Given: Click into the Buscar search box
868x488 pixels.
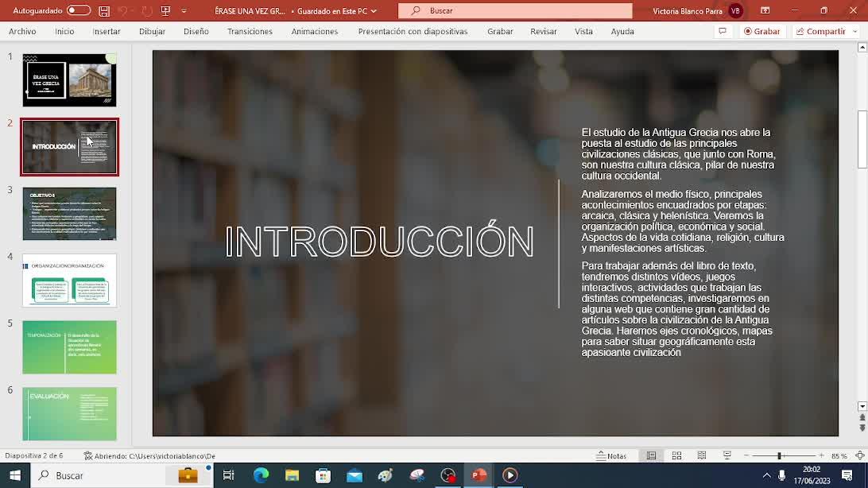Looking at the screenshot, I should click(x=515, y=10).
